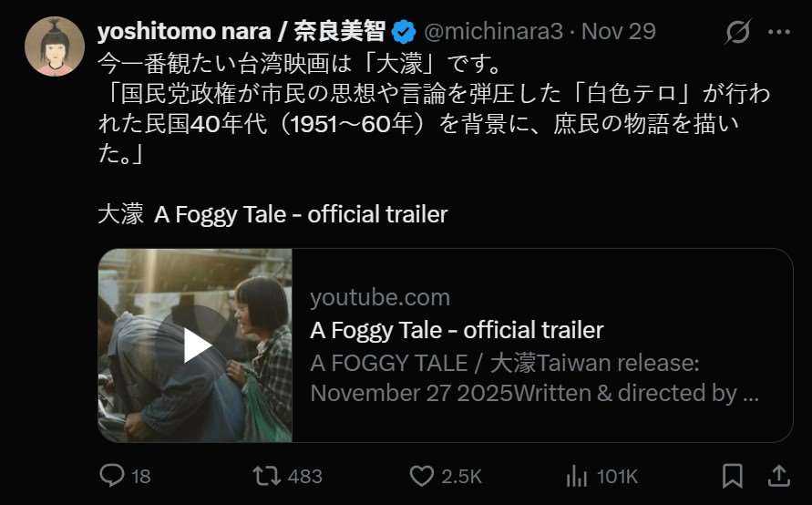Screen dimensions: 812x505
Task: Play the A Foggy Tale trailer video
Action: (x=195, y=345)
